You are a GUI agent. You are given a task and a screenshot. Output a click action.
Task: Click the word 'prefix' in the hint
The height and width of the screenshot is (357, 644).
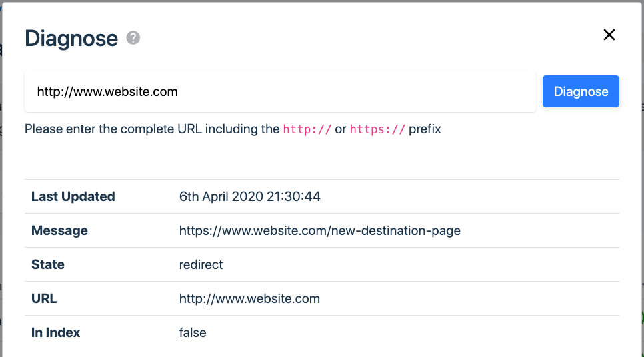pos(425,129)
